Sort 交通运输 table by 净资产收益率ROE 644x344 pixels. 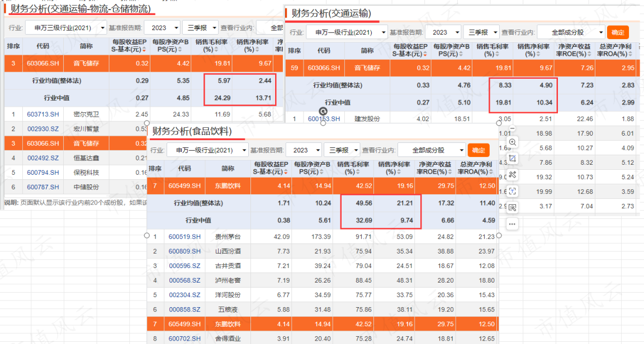click(x=589, y=54)
